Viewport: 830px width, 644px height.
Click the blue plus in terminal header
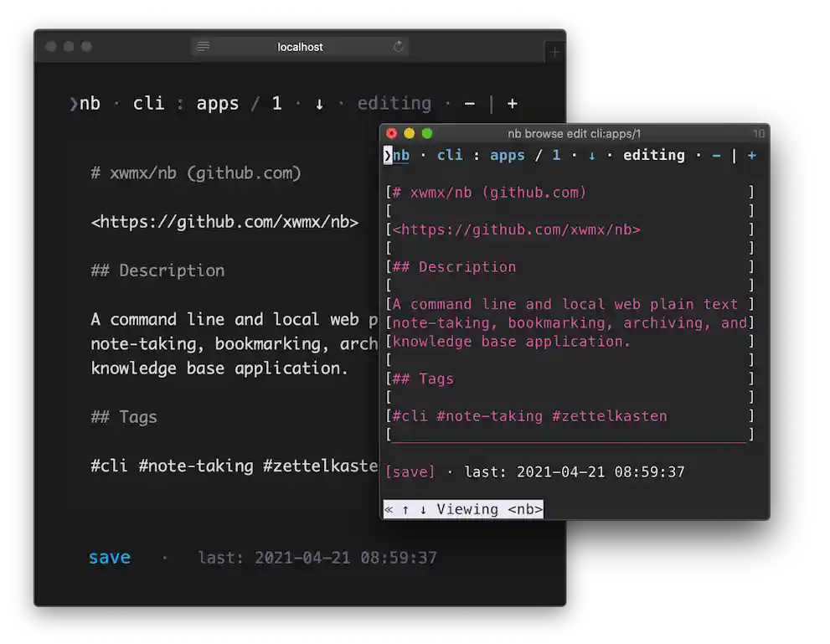[751, 156]
